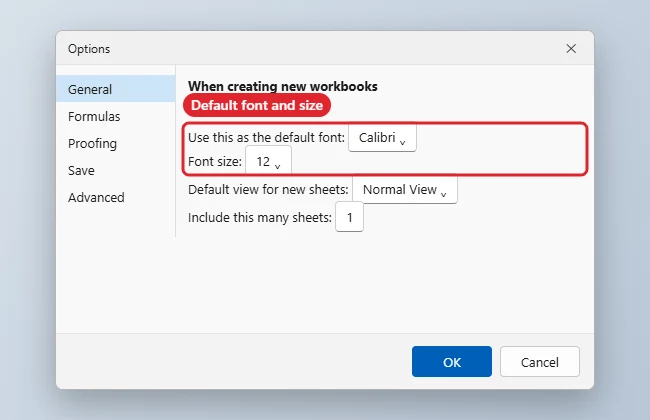Switch to the Formulas category
Screen dimensions: 650x420
point(116,117)
